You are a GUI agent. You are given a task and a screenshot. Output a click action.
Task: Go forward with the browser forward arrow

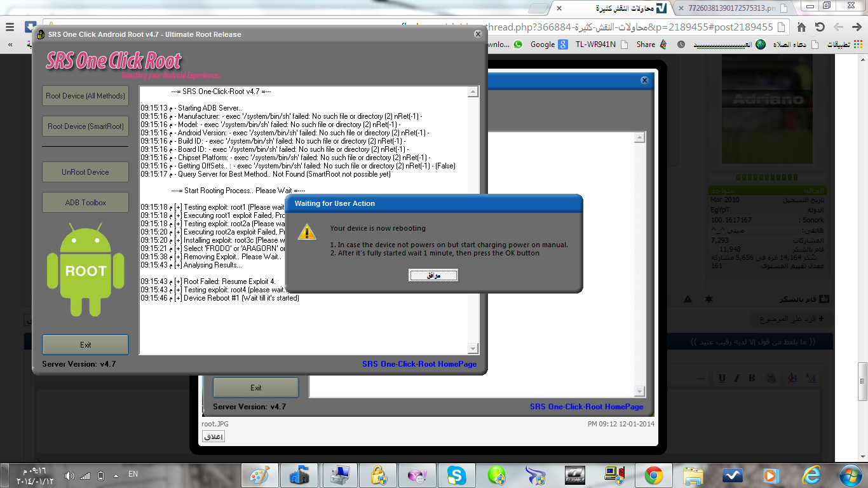(839, 27)
